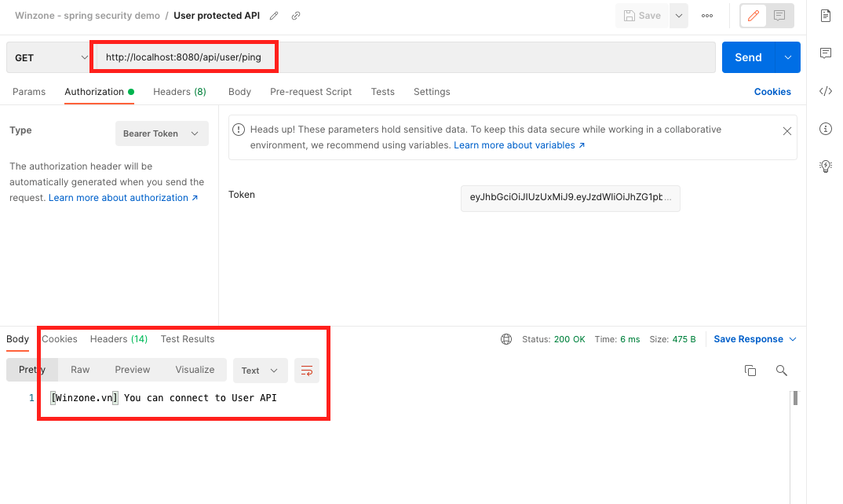Click the Winzone - spring security demo breadcrumb
The image size is (843, 504).
click(88, 16)
